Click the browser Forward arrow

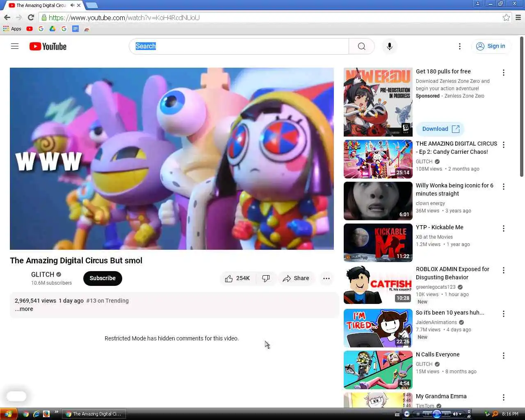[19, 18]
